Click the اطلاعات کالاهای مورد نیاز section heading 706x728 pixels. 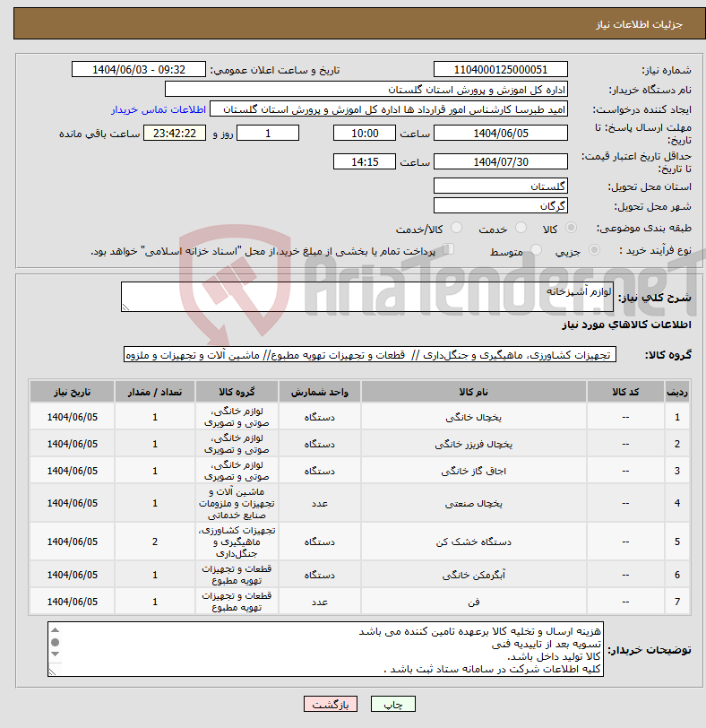click(x=626, y=325)
